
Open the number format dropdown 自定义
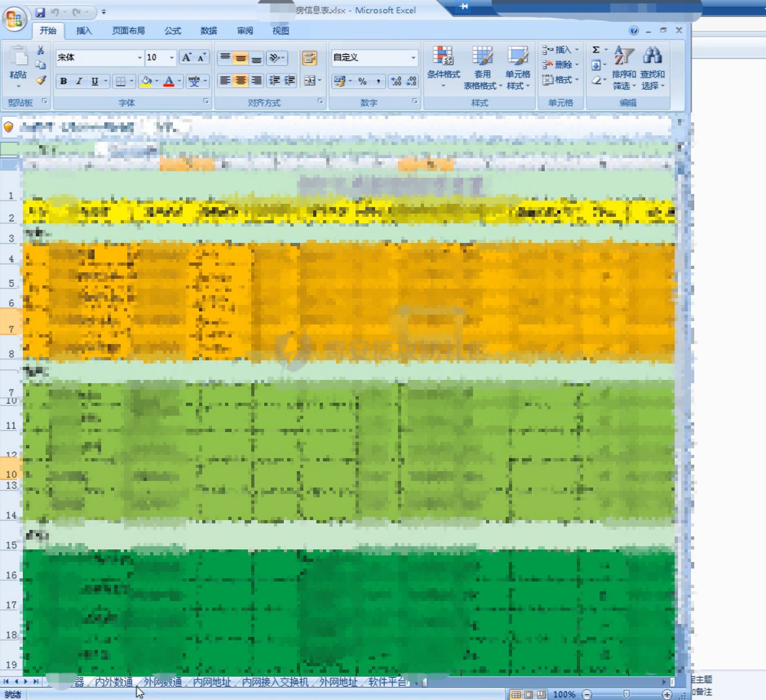[x=413, y=58]
